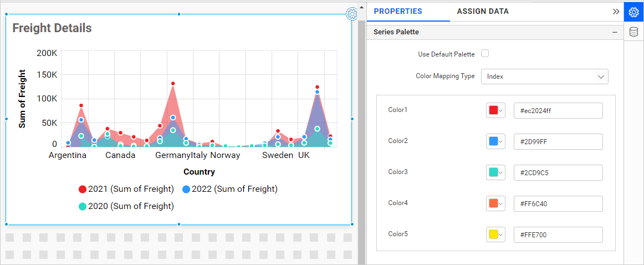This screenshot has width=644, height=265.
Task: Open the Color4 orange color picker
Action: (495, 203)
